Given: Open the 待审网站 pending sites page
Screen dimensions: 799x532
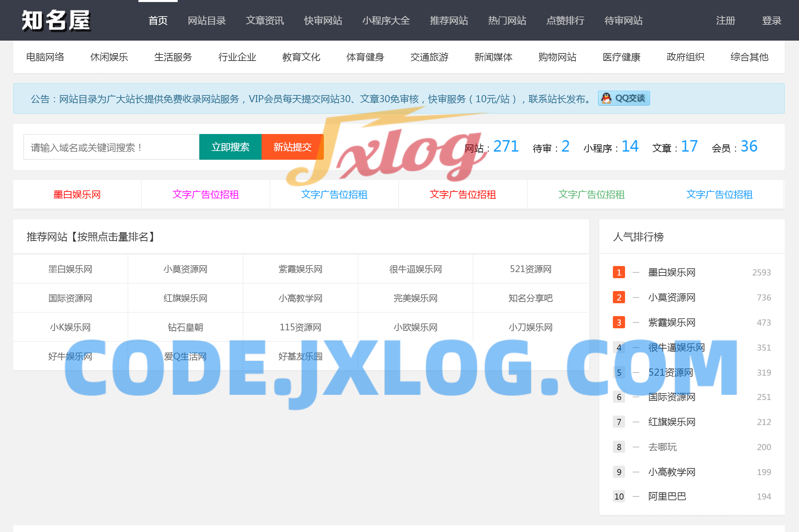Looking at the screenshot, I should [x=624, y=21].
